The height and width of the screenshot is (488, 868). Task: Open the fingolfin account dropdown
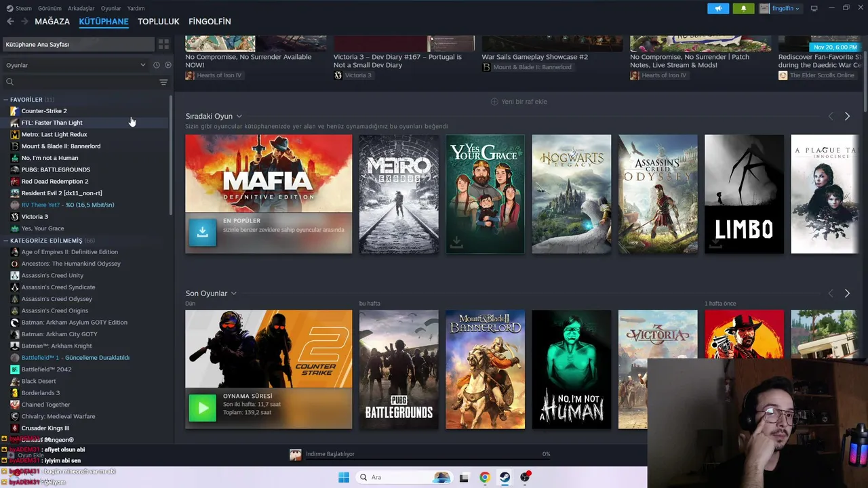(780, 9)
